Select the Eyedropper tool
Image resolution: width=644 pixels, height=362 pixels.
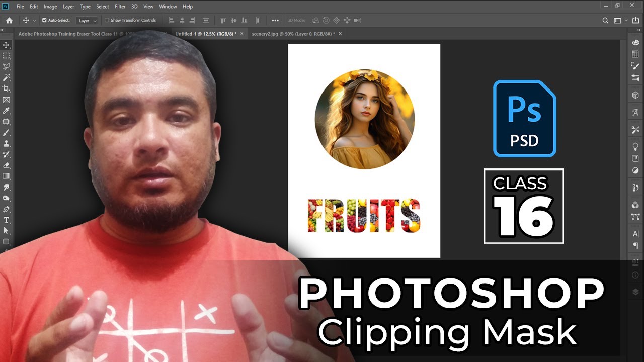[7, 111]
